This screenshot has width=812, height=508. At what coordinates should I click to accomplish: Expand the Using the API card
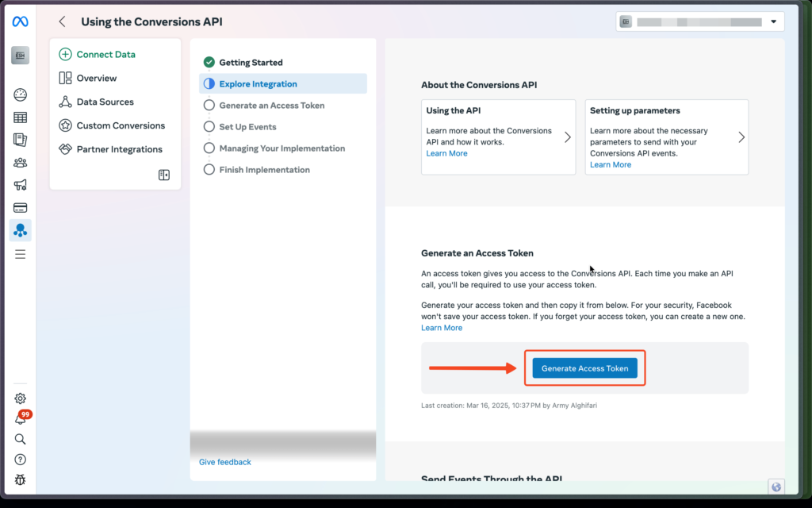(x=498, y=137)
